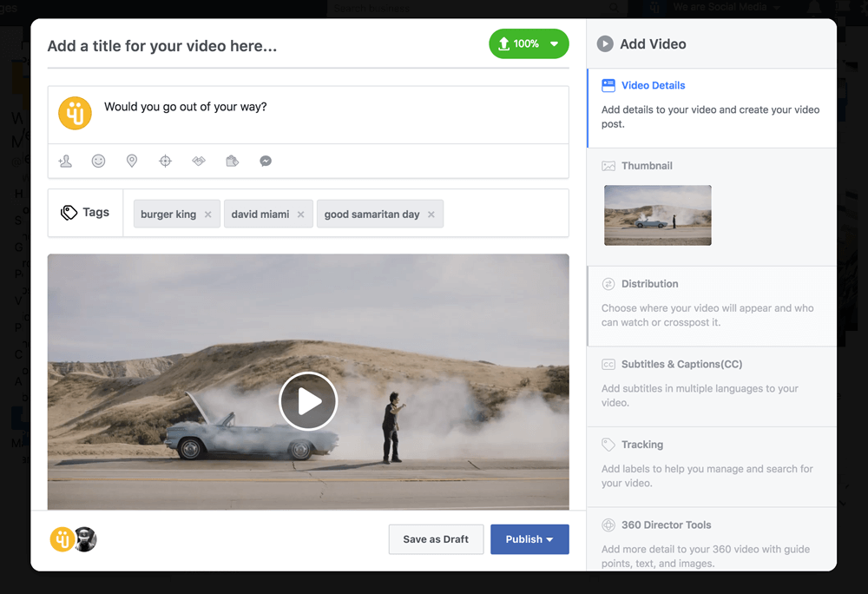This screenshot has height=594, width=868.
Task: Remove the 'burger king' tag
Action: point(207,214)
